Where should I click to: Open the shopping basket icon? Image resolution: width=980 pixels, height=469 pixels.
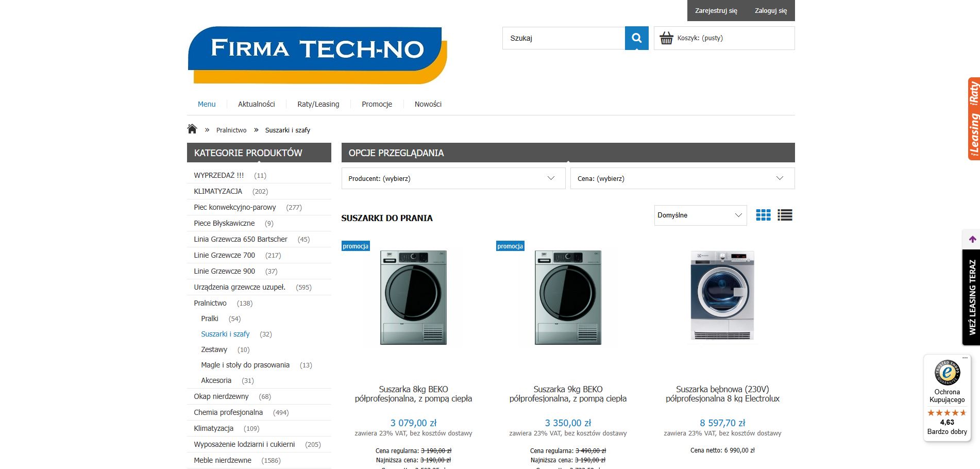[x=666, y=38]
